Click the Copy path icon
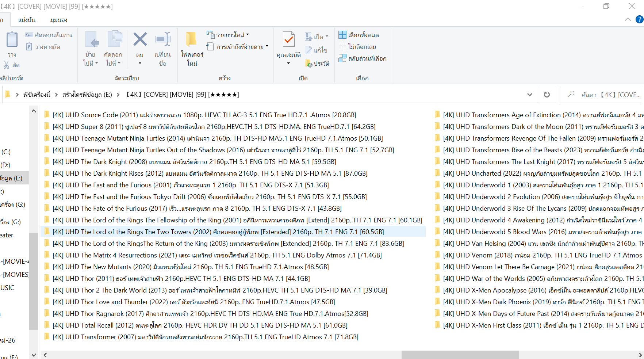Image resolution: width=644 pixels, height=359 pixels. click(29, 35)
